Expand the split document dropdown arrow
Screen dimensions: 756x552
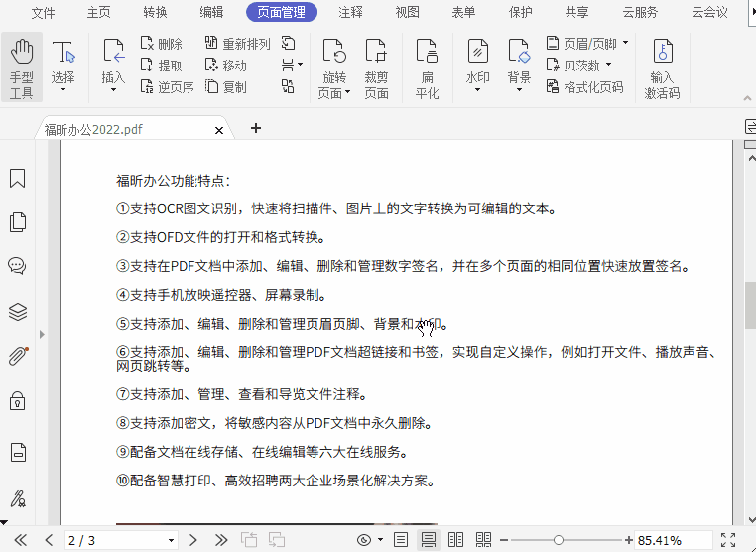[300, 65]
